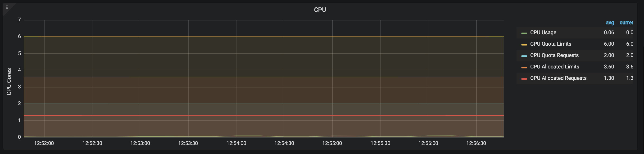This screenshot has height=154, width=644.
Task: Click the yellow CPU Quota Limits swatch
Action: (x=524, y=45)
